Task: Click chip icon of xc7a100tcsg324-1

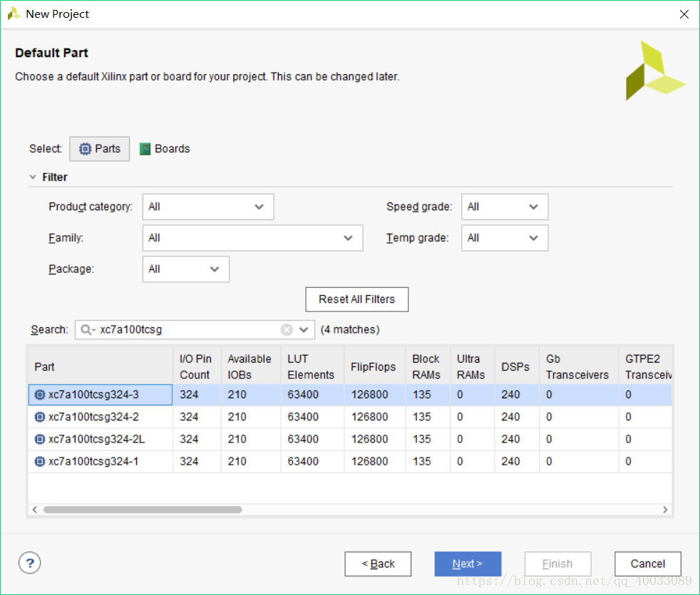Action: 40,462
